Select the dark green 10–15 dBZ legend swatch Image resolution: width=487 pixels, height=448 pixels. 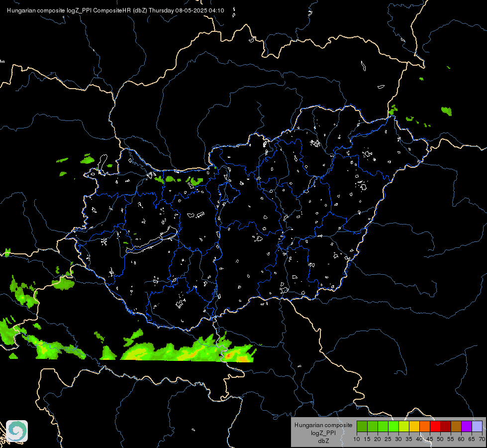tap(362, 426)
